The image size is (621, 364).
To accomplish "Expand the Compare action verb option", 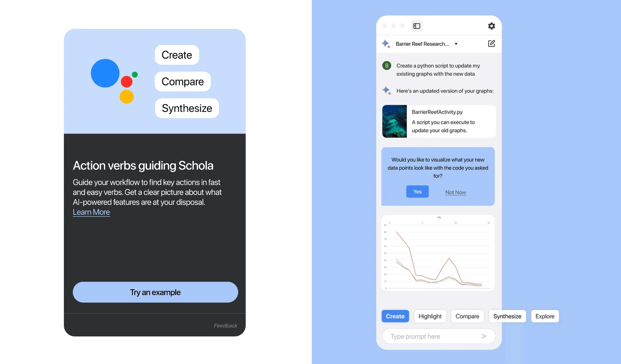I will point(182,81).
